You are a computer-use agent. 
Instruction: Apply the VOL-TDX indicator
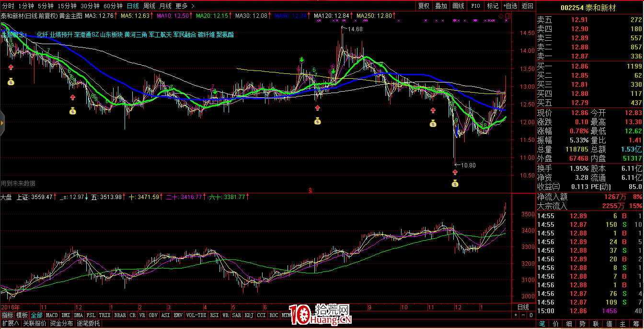pos(196,315)
